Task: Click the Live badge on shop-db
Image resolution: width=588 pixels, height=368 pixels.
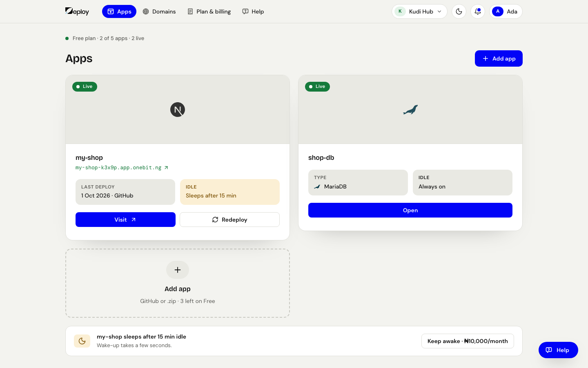Action: [x=317, y=87]
